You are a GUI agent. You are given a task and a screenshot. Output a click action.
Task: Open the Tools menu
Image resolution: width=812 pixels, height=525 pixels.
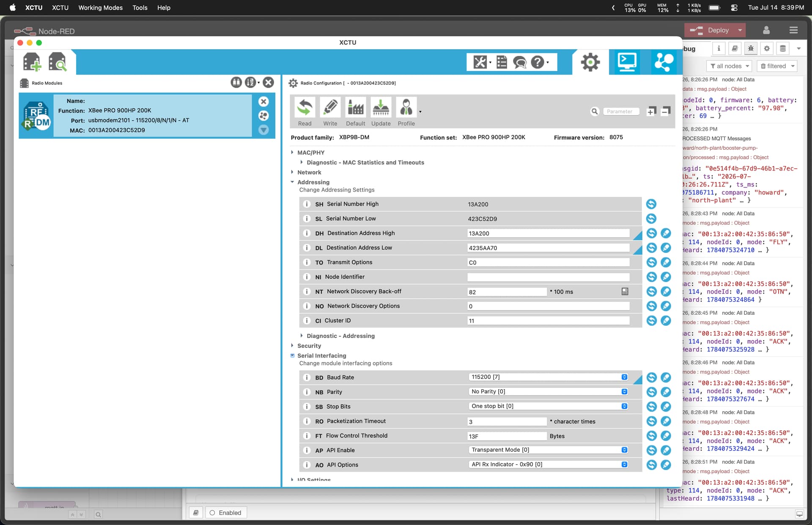point(140,8)
